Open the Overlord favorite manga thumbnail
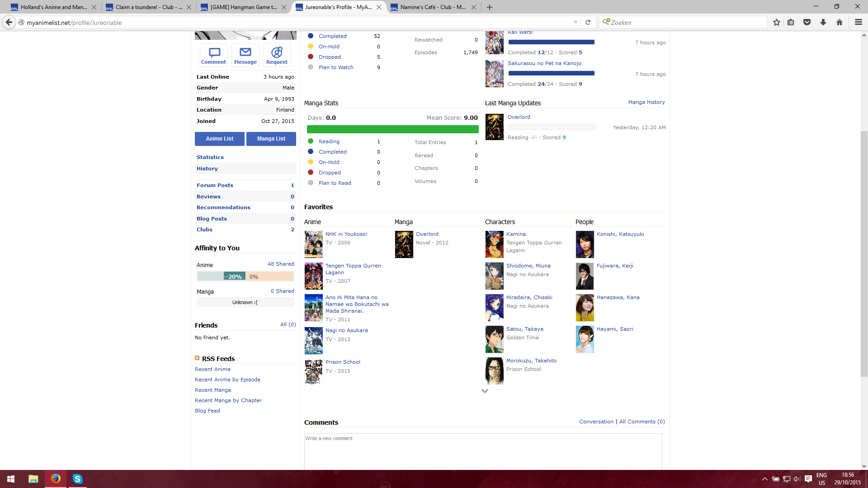868x488 pixels. 404,244
